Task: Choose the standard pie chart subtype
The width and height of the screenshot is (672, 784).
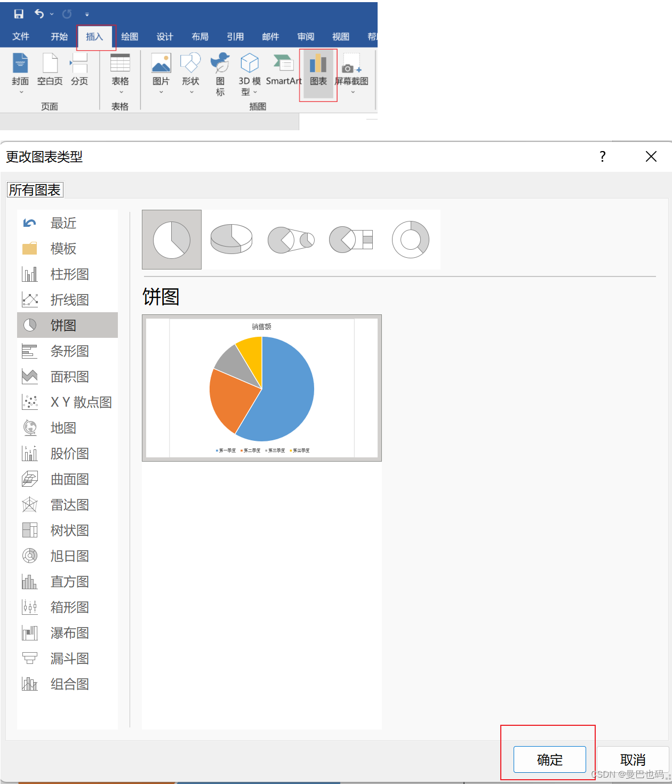Action: 172,240
